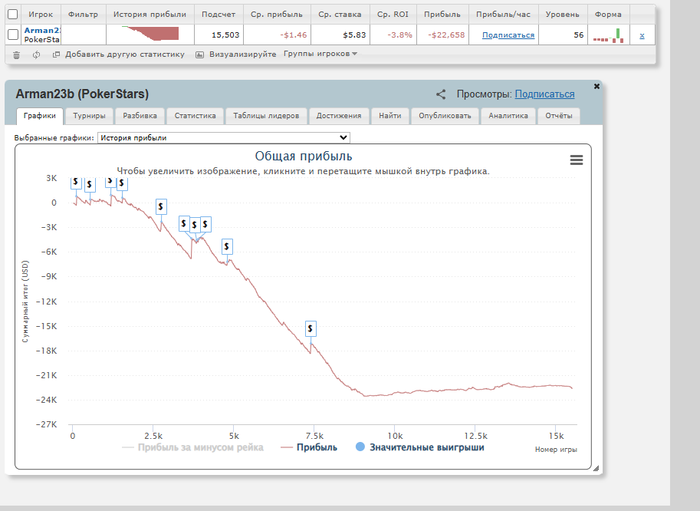Open the Таблицы лидеров tab
The width and height of the screenshot is (700, 511).
(266, 116)
